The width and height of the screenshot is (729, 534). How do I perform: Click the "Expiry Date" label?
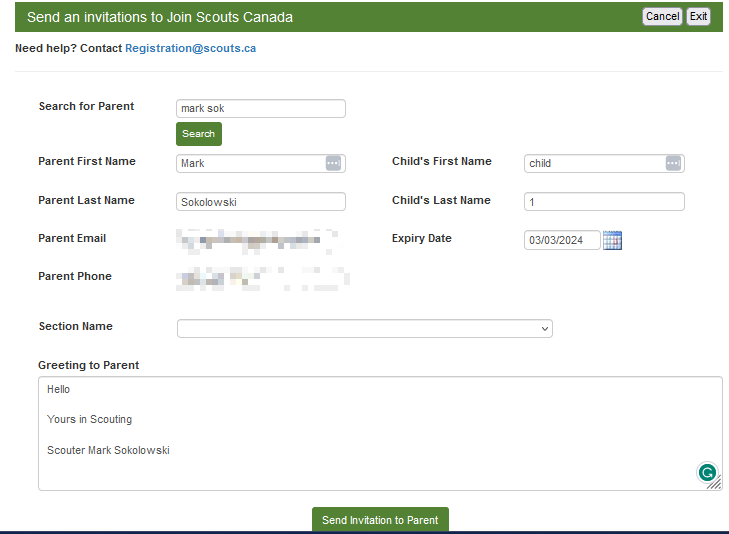pos(422,238)
